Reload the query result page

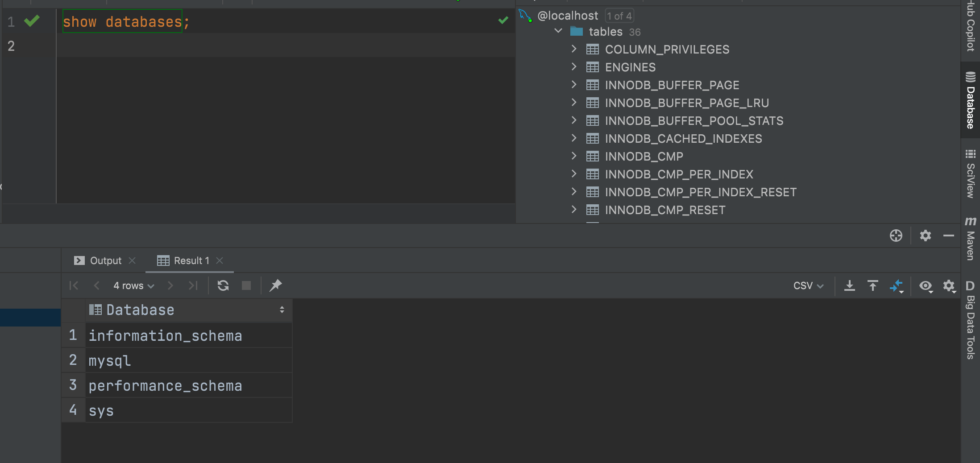[x=223, y=285]
